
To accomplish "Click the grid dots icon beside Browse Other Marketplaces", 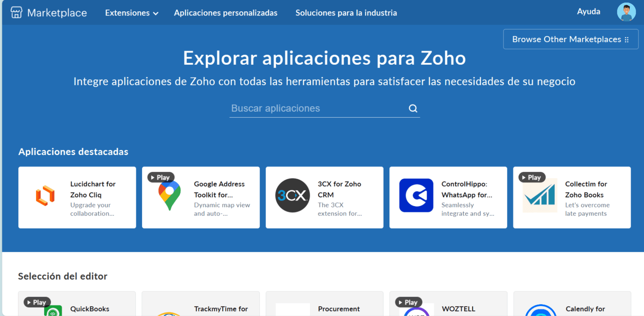I will 626,39.
